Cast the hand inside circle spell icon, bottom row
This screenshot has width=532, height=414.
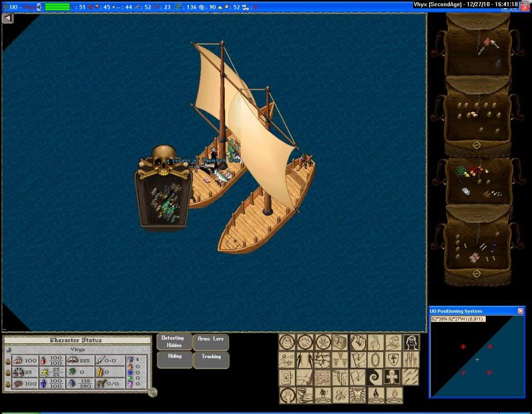click(x=287, y=395)
